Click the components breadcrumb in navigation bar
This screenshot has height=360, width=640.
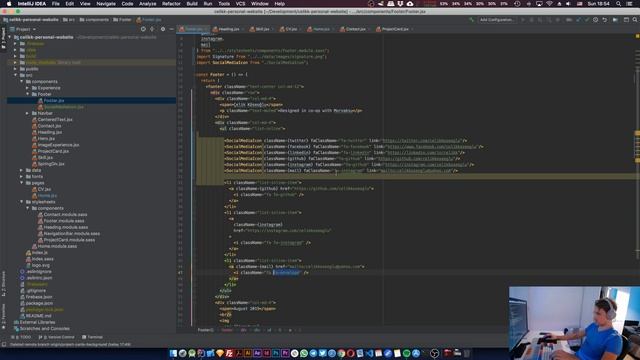click(94, 20)
